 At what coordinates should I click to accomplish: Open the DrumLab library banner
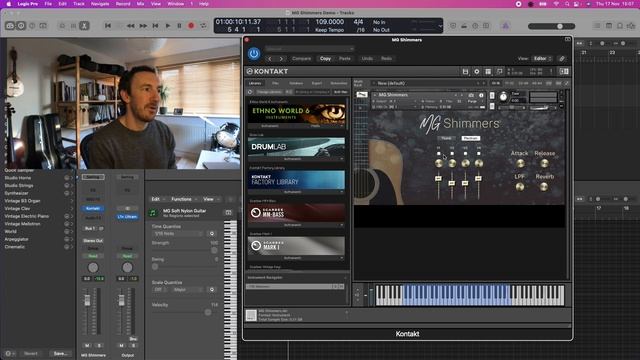tap(296, 147)
